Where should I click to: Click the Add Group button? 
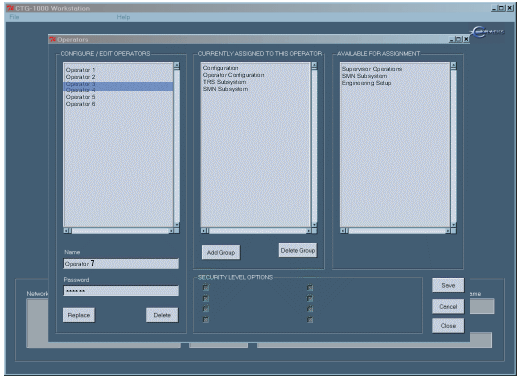[x=221, y=252]
